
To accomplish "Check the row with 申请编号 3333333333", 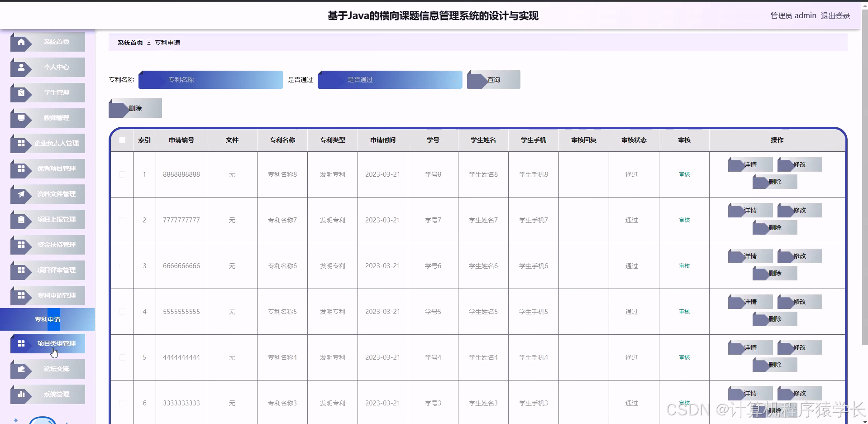I will click(x=122, y=403).
